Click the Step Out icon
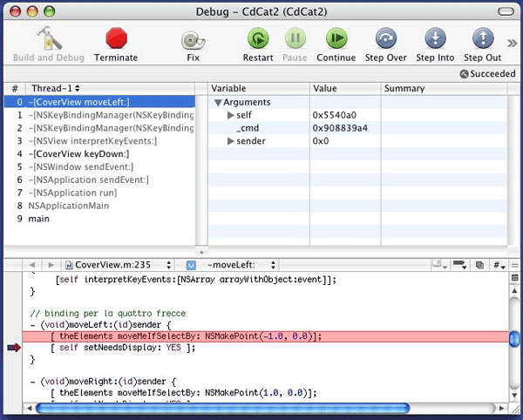 482,39
